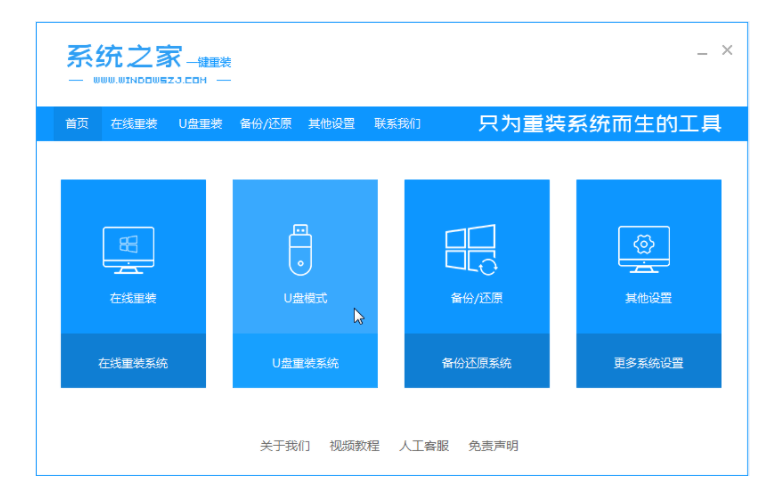Click the 备份还原系统 button

point(477,361)
